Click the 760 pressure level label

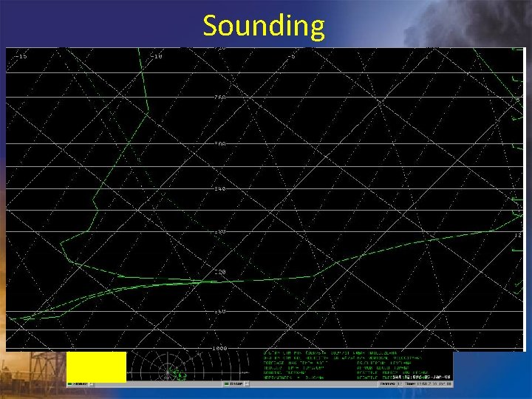pyautogui.click(x=220, y=98)
